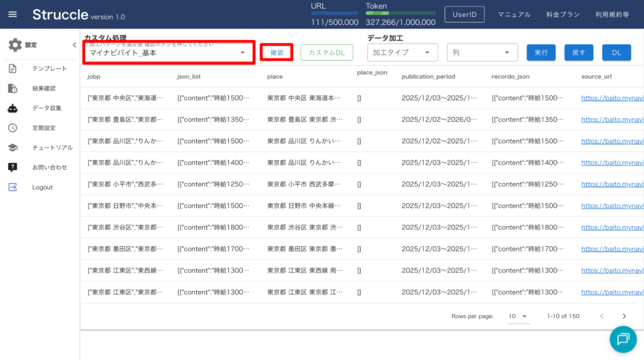644x360 pixels.
Task: Open the hamburger menu icon
Action: pyautogui.click(x=13, y=14)
